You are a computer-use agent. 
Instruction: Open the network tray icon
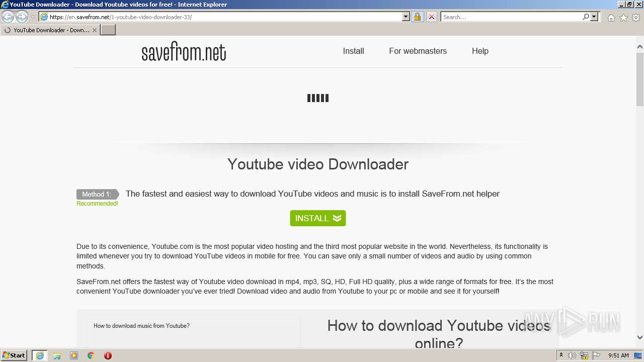(584, 355)
